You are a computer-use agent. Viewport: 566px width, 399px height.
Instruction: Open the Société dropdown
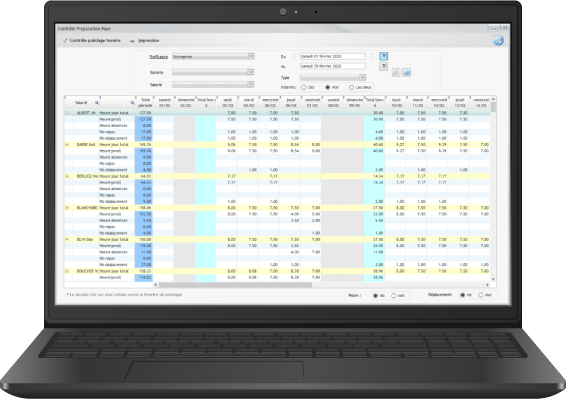click(250, 72)
